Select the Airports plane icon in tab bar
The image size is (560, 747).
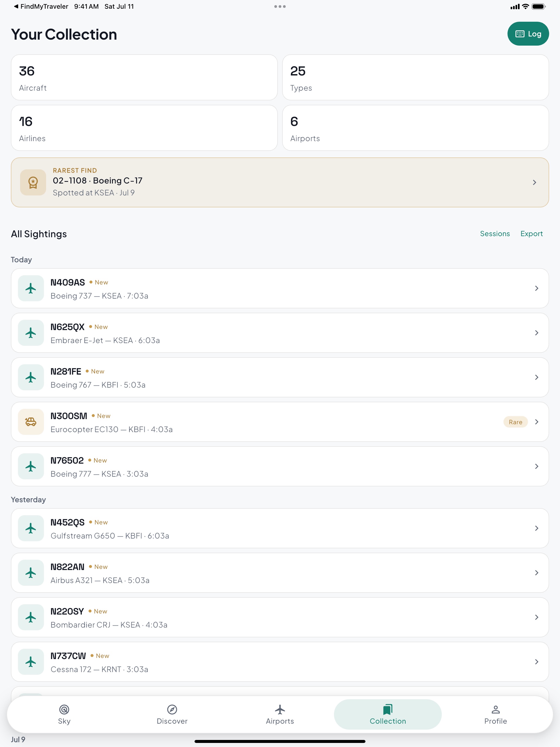coord(280,710)
